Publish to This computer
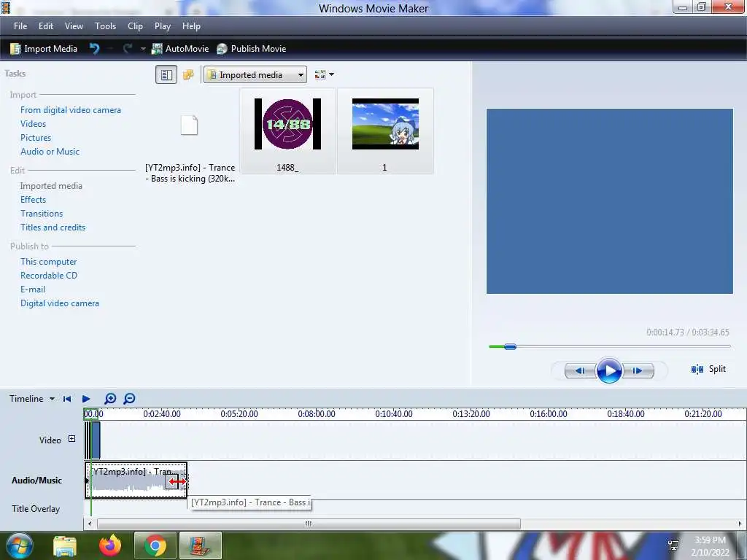This screenshot has height=560, width=747. (x=48, y=262)
